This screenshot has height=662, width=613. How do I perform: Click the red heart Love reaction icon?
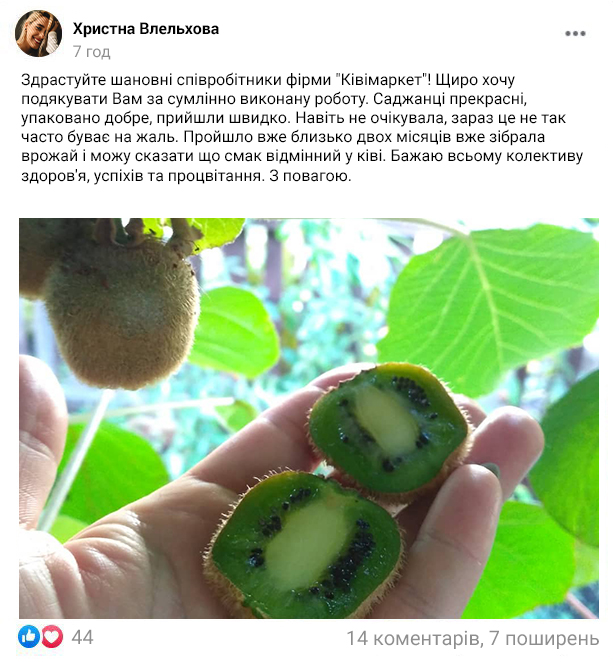[x=52, y=637]
